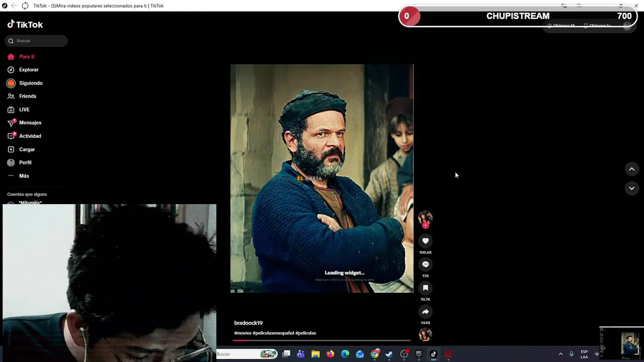Share the video with arrow icon

coord(425,312)
